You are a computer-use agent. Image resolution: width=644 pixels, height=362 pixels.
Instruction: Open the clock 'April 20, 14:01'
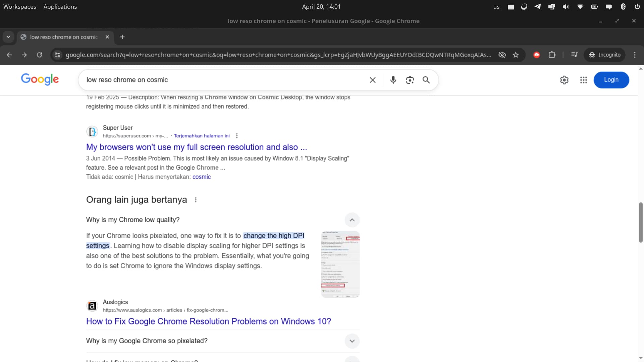pyautogui.click(x=321, y=7)
